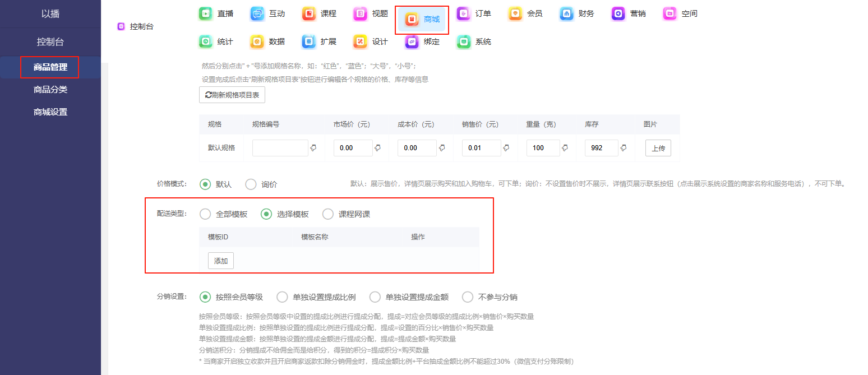Image resolution: width=868 pixels, height=375 pixels.
Task: Open the 设计 design icon
Action: pyautogui.click(x=360, y=41)
